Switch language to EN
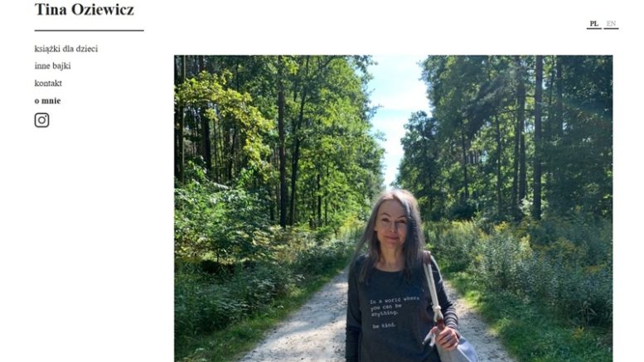 pos(611,24)
